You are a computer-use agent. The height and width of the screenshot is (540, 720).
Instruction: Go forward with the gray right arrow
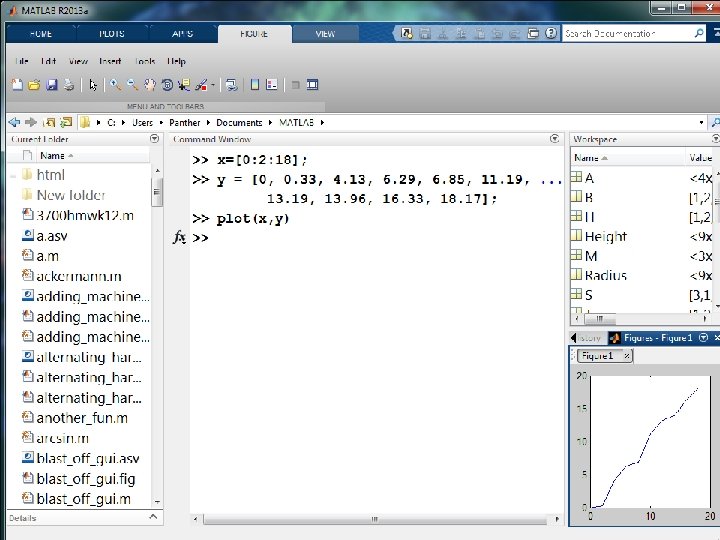click(x=31, y=122)
